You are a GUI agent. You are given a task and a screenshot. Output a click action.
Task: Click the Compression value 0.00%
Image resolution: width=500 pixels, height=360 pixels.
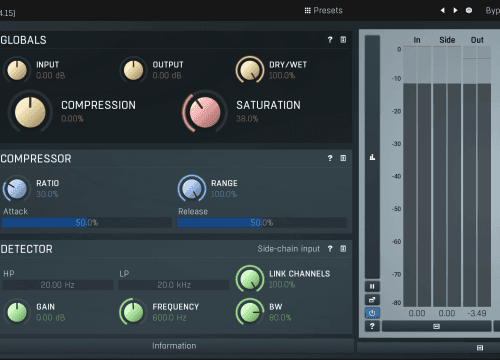click(72, 119)
